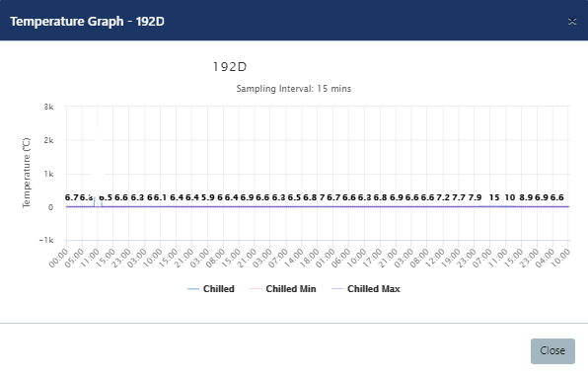Click the 14:00 x-axis tick label
The height and width of the screenshot is (377, 588).
coord(295,259)
